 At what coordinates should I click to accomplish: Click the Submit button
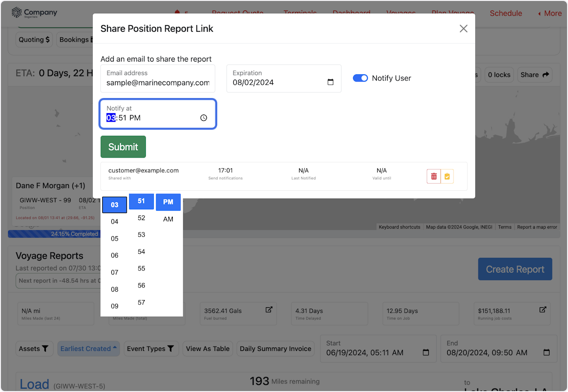point(123,147)
